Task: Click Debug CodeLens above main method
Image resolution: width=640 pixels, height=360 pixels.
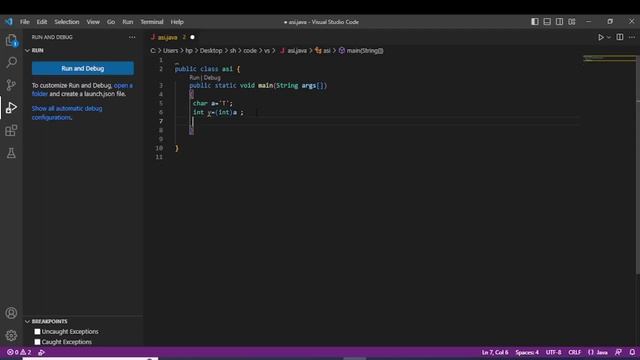Action: click(x=212, y=78)
